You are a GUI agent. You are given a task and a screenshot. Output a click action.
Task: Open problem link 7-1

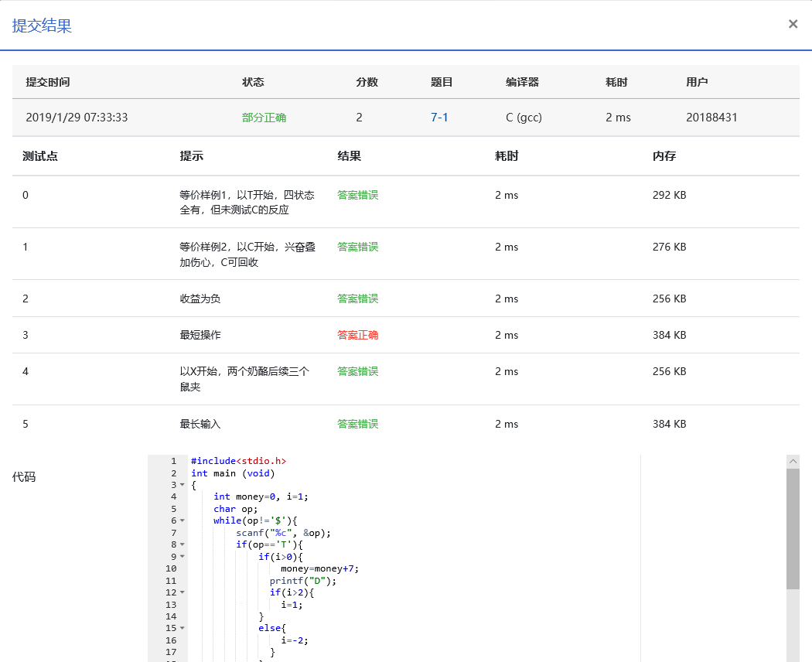click(439, 118)
